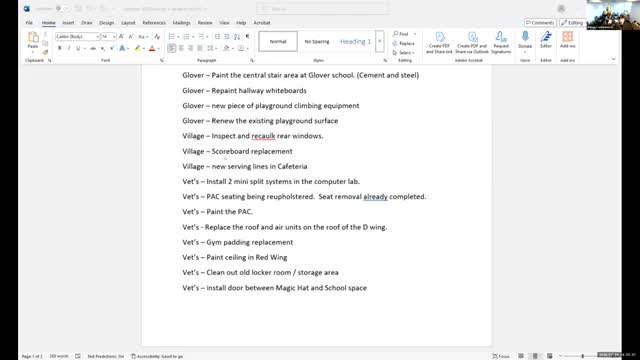The image size is (640, 360).
Task: Toggle Italic formatting
Action: 69,49
